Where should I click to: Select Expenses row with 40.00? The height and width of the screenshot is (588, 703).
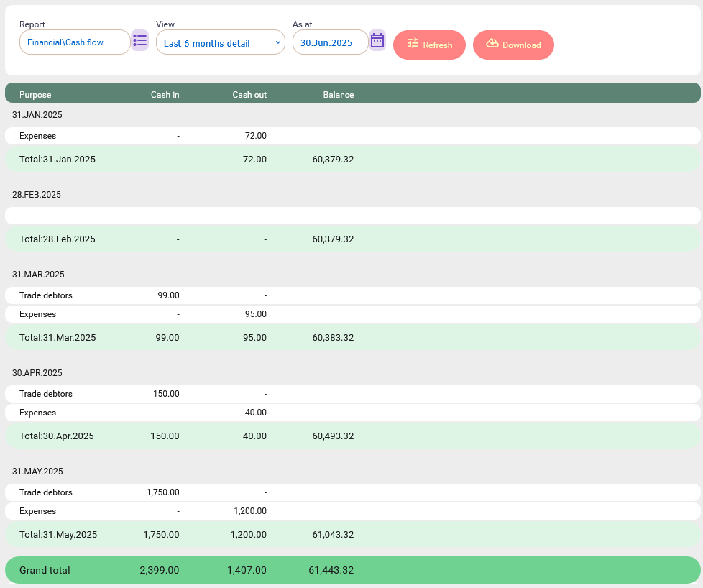pos(353,413)
